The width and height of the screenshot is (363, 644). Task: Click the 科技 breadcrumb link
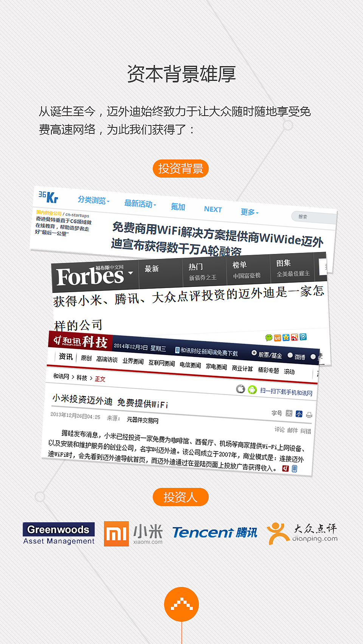pyautogui.click(x=82, y=378)
